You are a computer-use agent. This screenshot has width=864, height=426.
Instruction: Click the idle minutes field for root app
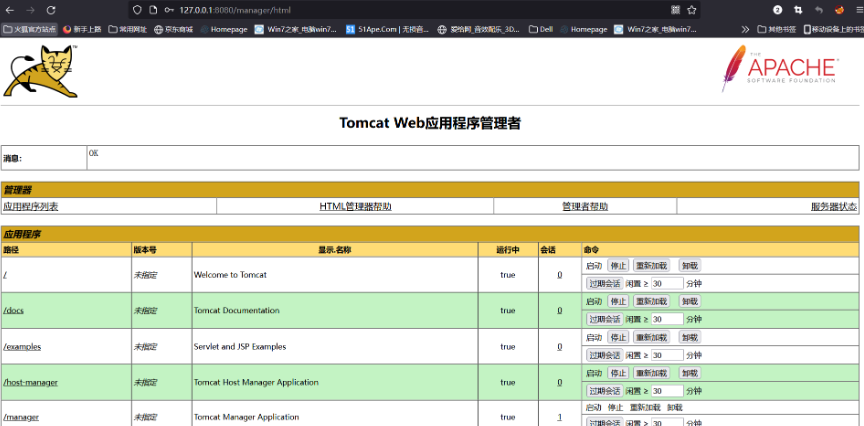pyautogui.click(x=667, y=283)
